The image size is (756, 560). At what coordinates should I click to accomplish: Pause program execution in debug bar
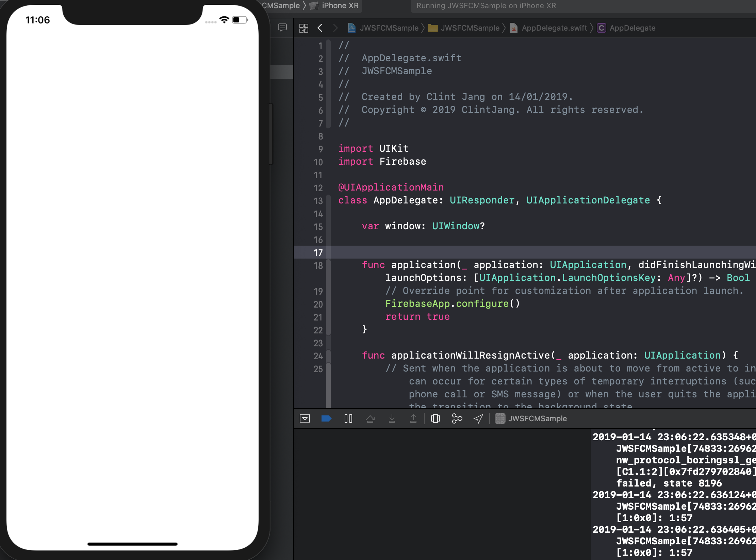click(348, 418)
